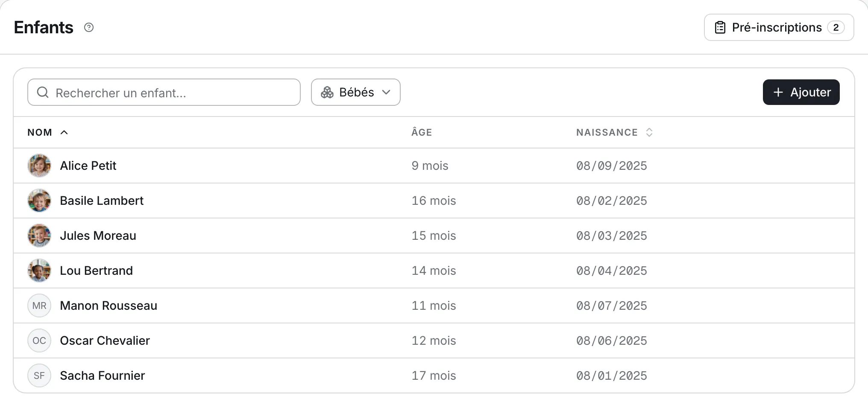
Task: Click the help icon next to Enfants
Action: pyautogui.click(x=89, y=27)
